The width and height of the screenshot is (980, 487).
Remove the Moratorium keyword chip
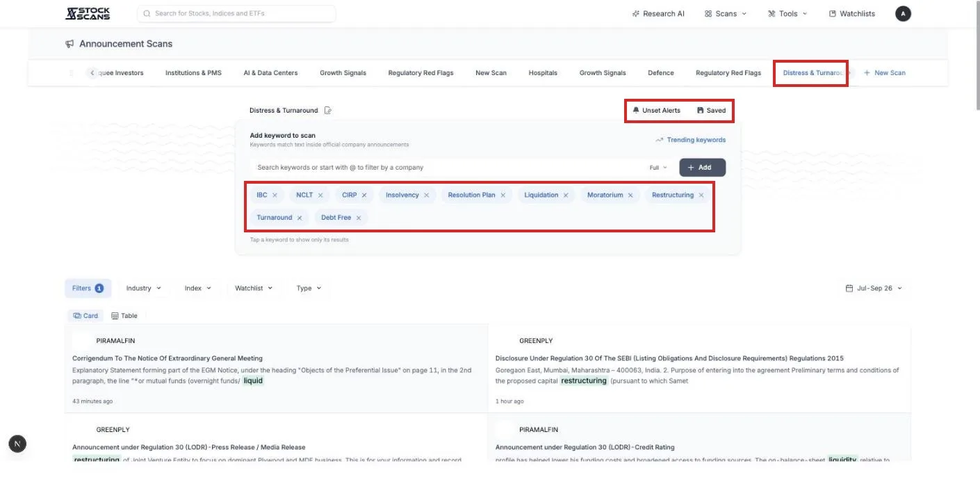pyautogui.click(x=630, y=195)
